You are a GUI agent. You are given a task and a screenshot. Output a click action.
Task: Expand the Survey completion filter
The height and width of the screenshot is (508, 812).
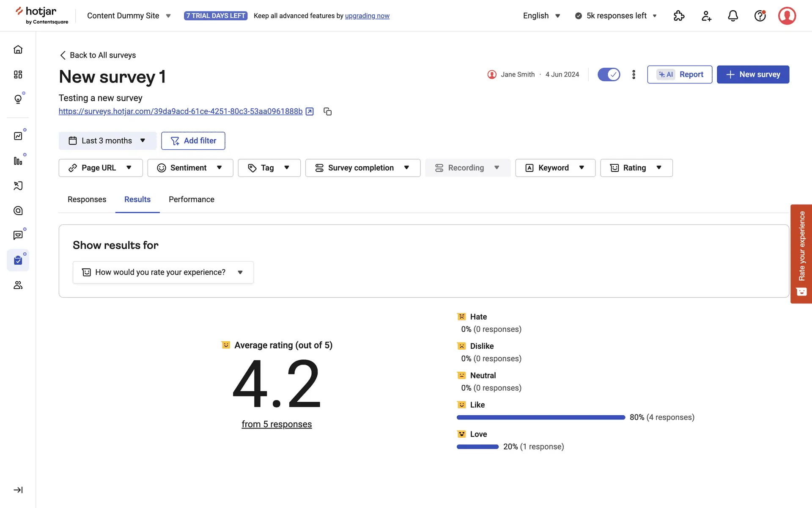(362, 168)
